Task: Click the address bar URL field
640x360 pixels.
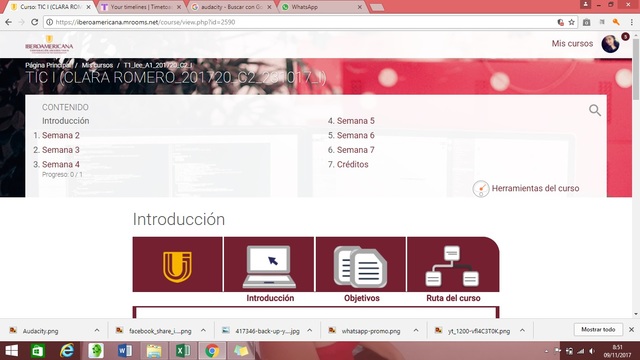Action: click(302, 22)
